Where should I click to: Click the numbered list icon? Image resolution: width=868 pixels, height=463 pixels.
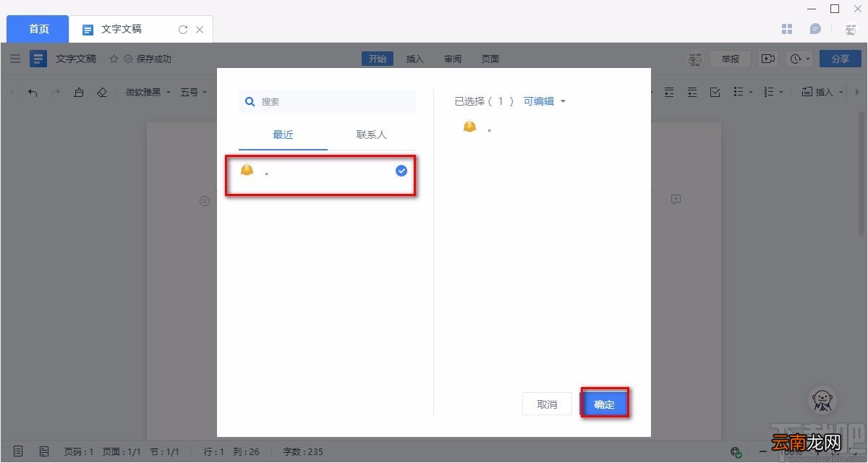point(769,92)
